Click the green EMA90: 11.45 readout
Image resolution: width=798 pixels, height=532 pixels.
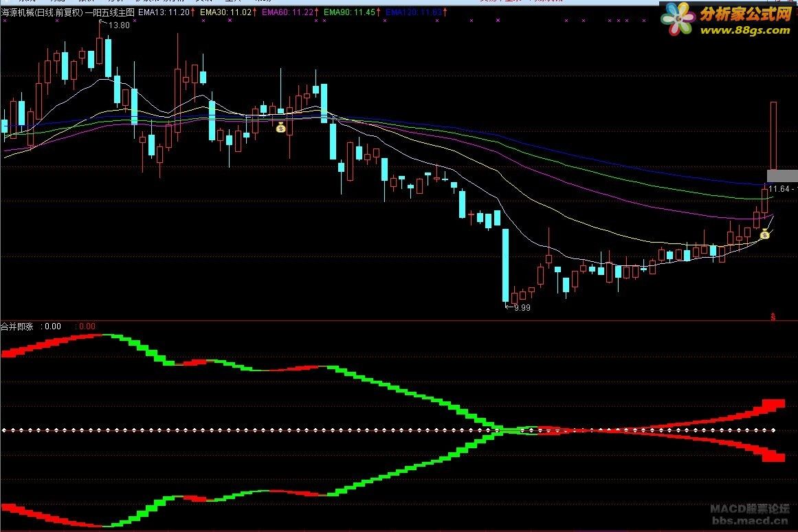349,12
